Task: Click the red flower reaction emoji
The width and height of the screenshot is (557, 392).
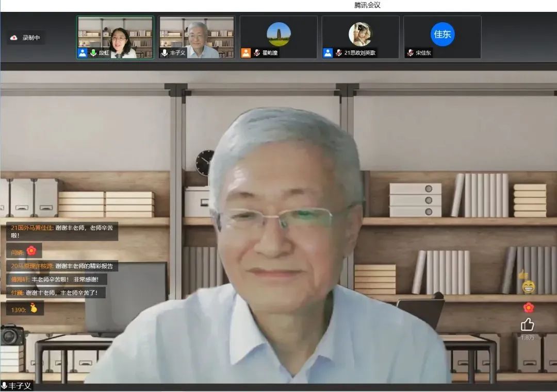Action: pyautogui.click(x=528, y=308)
